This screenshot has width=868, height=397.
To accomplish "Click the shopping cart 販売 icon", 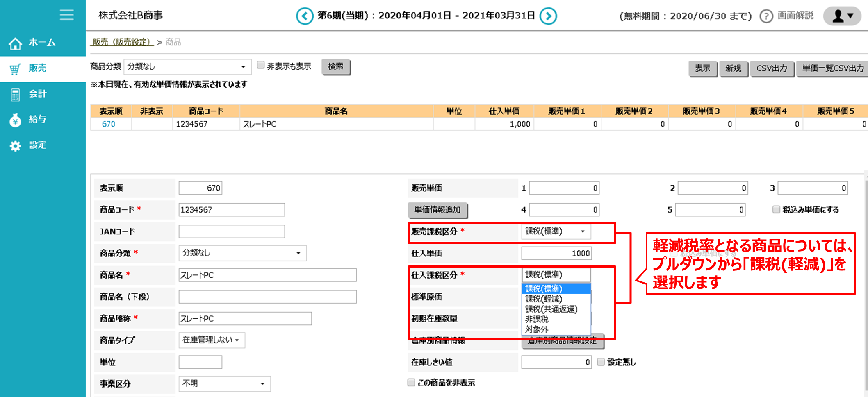I will [15, 69].
